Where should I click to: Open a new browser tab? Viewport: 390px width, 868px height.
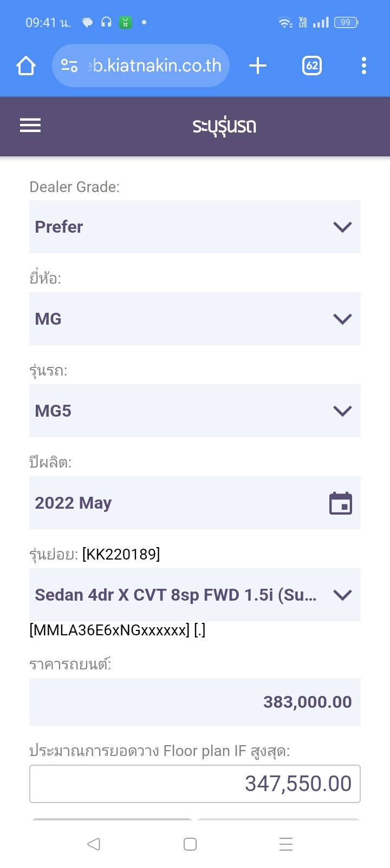click(x=258, y=66)
